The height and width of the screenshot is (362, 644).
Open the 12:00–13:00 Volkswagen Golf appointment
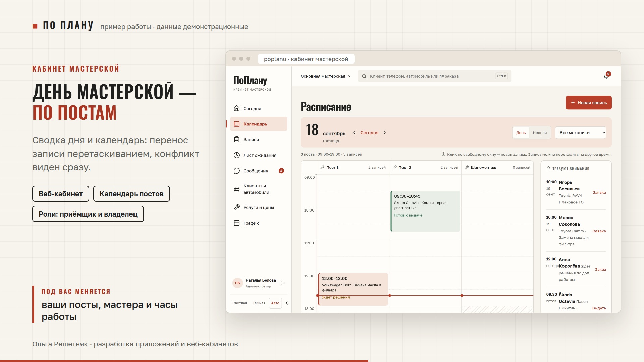[x=353, y=289]
